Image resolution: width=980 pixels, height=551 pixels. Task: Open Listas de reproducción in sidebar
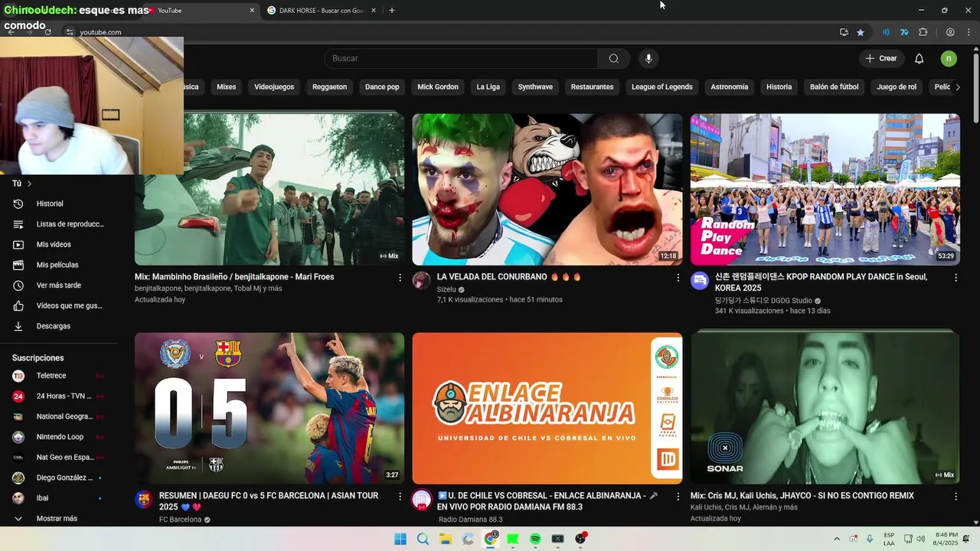pyautogui.click(x=59, y=224)
